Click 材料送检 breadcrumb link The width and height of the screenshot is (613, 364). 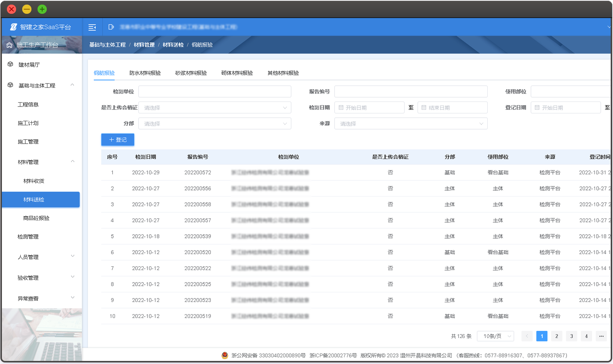click(173, 45)
